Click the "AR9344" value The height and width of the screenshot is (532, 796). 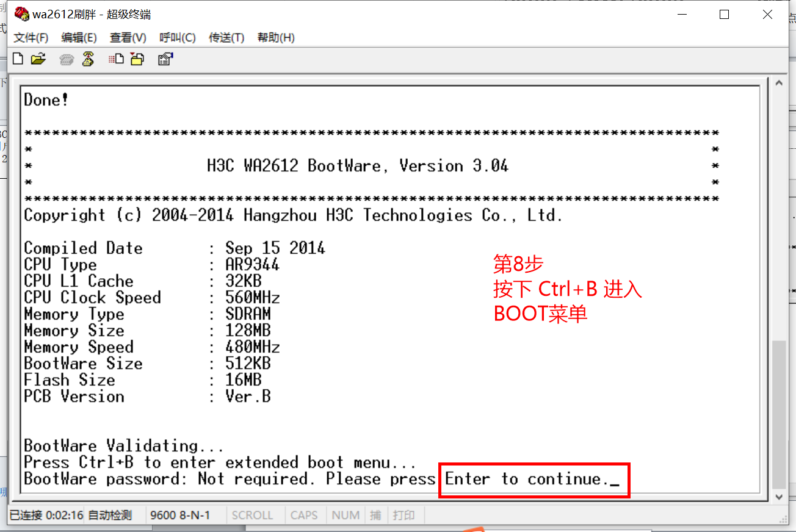coord(252,265)
